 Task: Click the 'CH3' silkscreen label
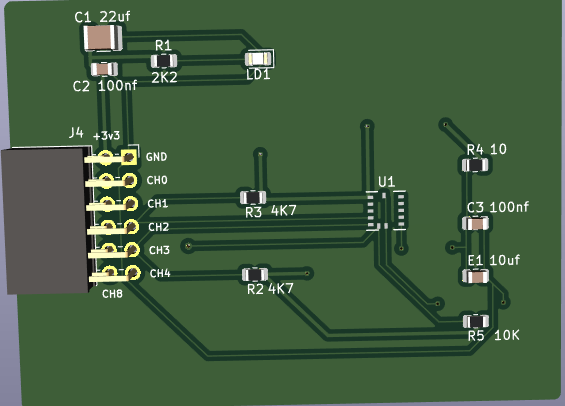[159, 250]
